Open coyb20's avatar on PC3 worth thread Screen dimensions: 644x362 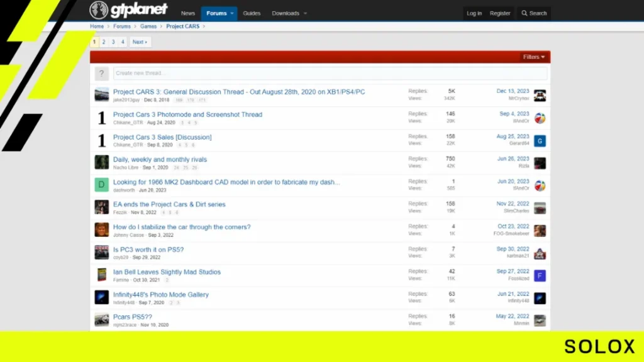(101, 253)
